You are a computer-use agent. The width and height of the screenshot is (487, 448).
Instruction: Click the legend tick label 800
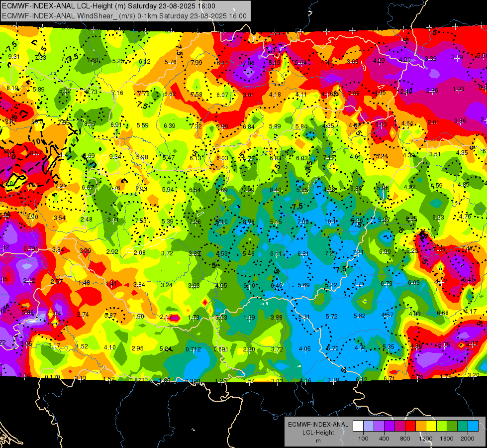click(x=405, y=439)
